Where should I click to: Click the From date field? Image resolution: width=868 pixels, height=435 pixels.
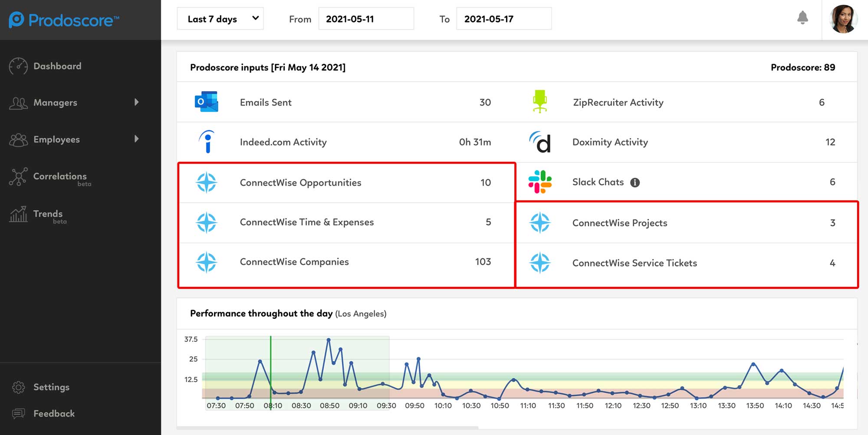pos(366,19)
